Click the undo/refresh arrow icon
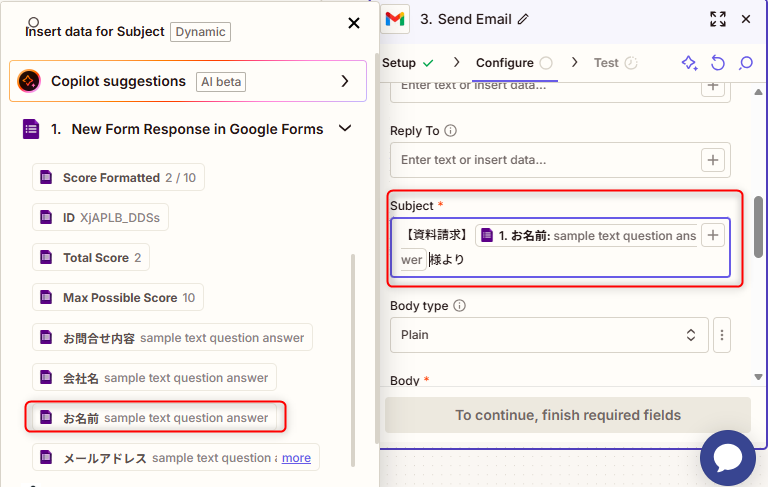 718,63
